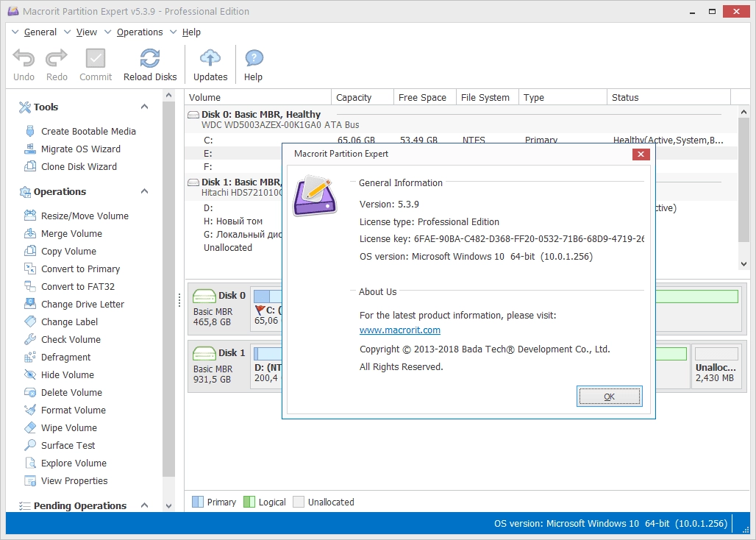Click volume list scroll down arrow
The height and width of the screenshot is (540, 756).
pyautogui.click(x=743, y=263)
